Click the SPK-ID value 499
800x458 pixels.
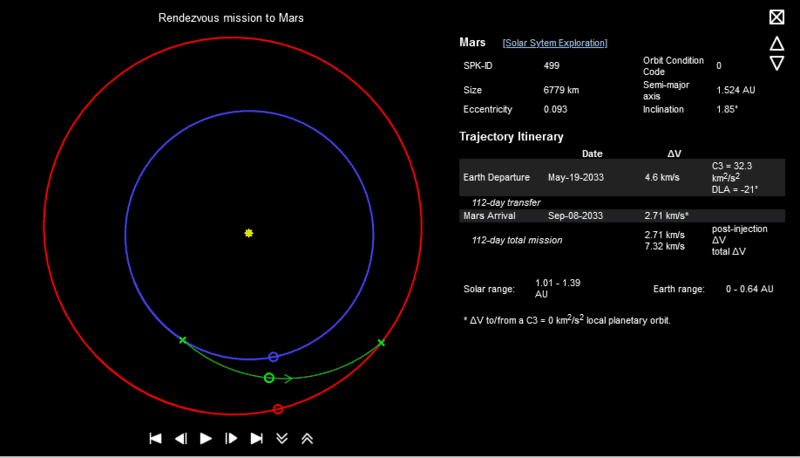552,66
